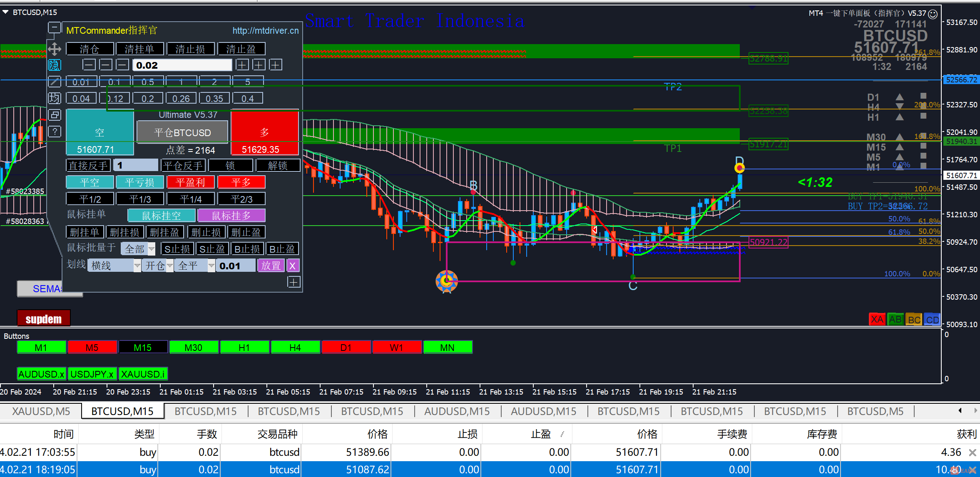Click the diagonal line drawing icon

(54, 82)
